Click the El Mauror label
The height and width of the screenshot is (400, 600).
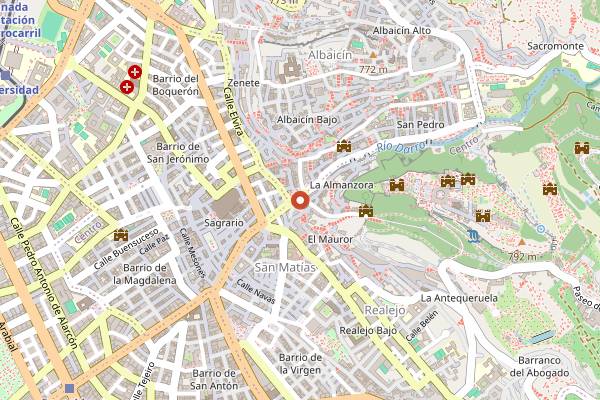click(331, 240)
